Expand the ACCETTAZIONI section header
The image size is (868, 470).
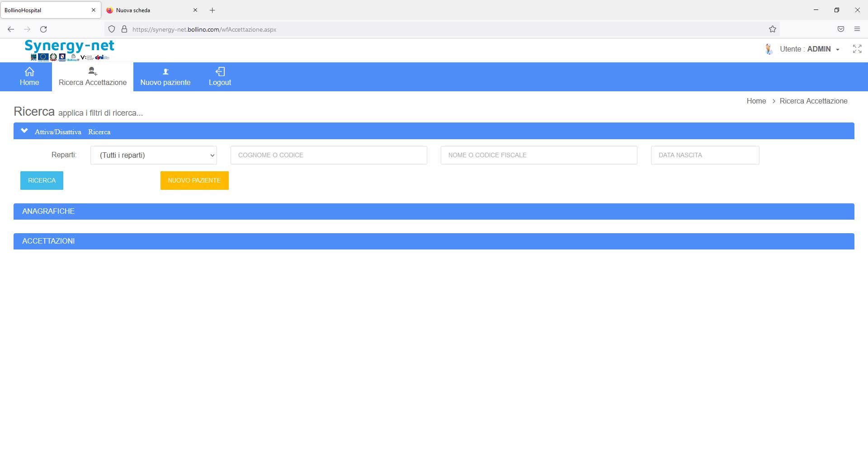(434, 241)
